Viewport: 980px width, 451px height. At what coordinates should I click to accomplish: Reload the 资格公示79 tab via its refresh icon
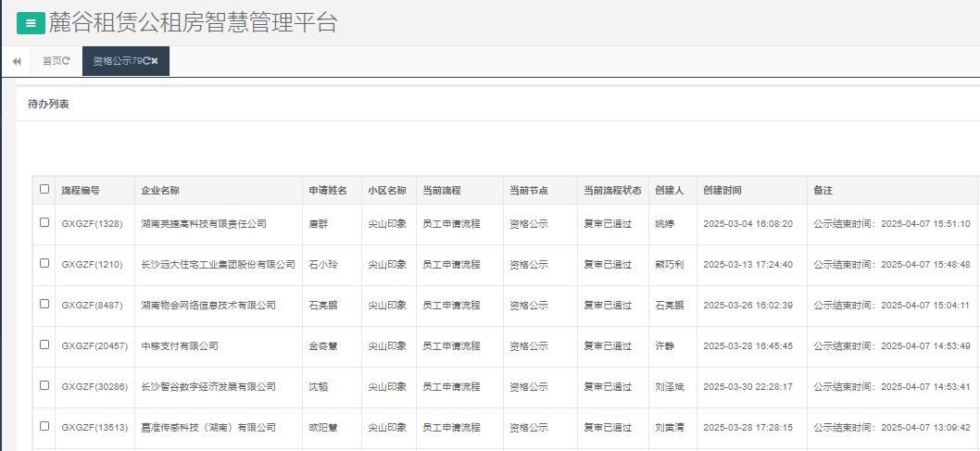(146, 60)
